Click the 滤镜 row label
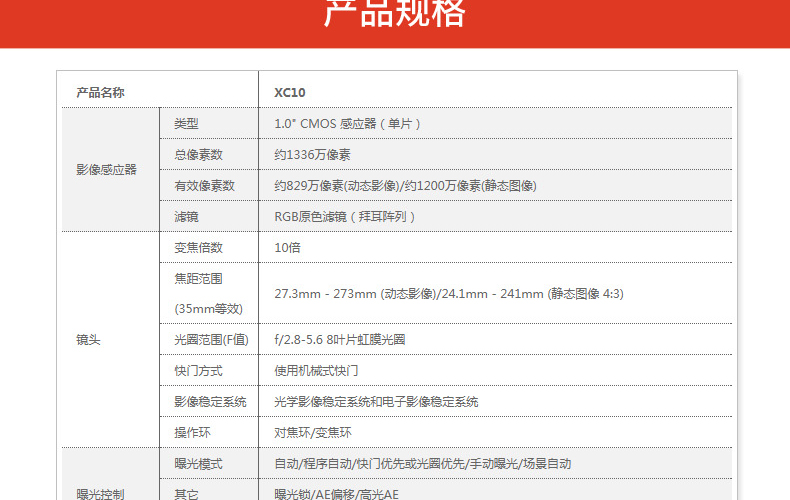Viewport: 790px width, 500px height. coord(186,217)
